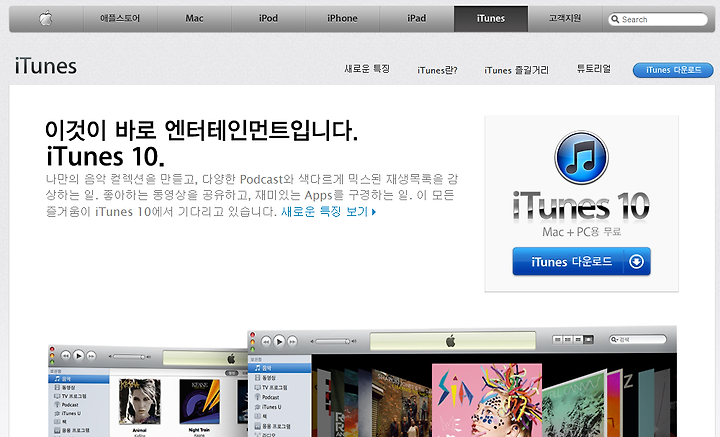Open the 고객지원 support tab
This screenshot has width=720, height=437.
click(x=565, y=19)
